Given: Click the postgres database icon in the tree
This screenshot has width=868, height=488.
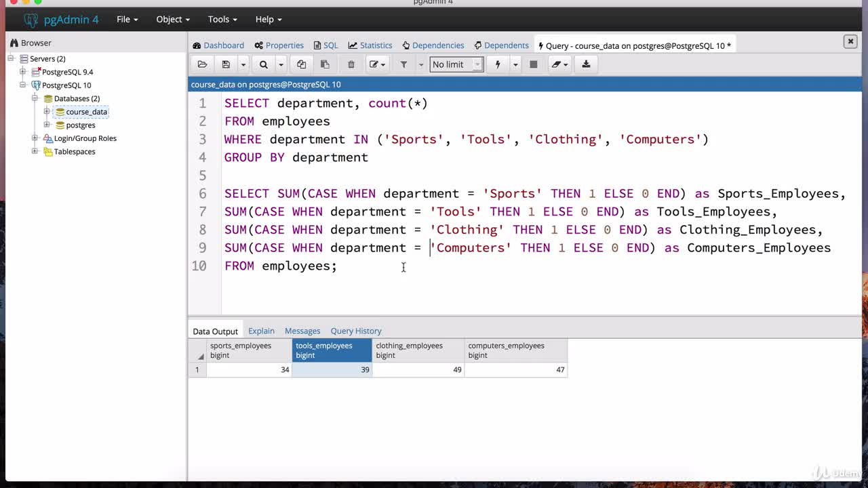Looking at the screenshot, I should (60, 125).
